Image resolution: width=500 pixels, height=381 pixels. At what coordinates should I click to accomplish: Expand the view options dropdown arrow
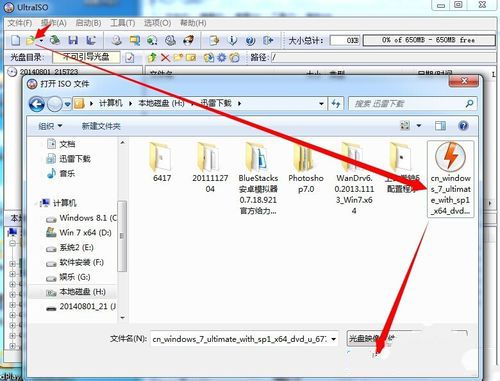click(419, 126)
